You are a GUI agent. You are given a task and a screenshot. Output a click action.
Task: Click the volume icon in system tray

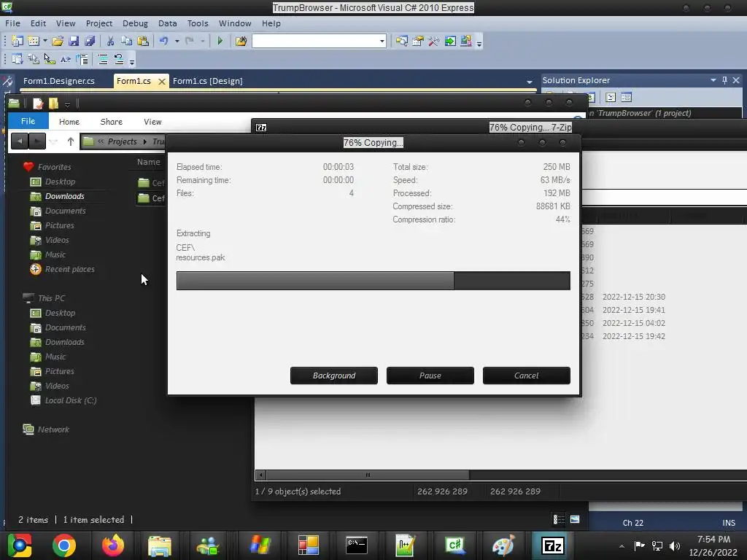[675, 546]
